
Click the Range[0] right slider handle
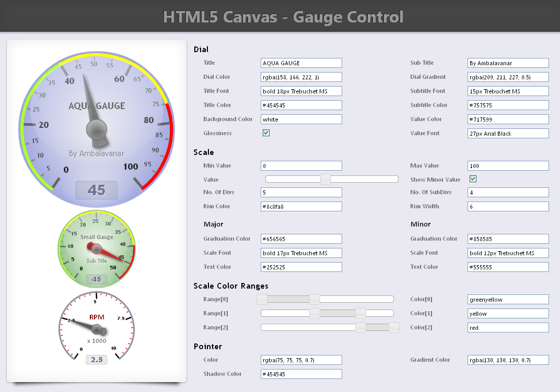pos(314,299)
